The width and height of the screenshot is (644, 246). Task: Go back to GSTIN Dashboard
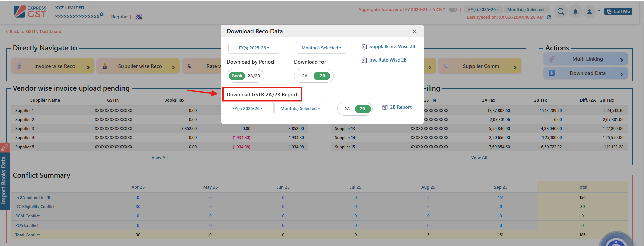(34, 32)
